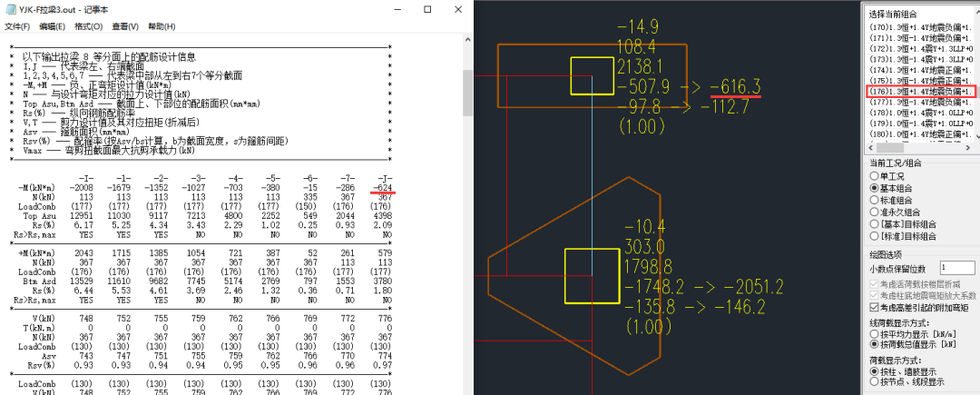The image size is (980, 395).
Task: Click the -2051.2 value in drawing
Action: click(x=750, y=287)
